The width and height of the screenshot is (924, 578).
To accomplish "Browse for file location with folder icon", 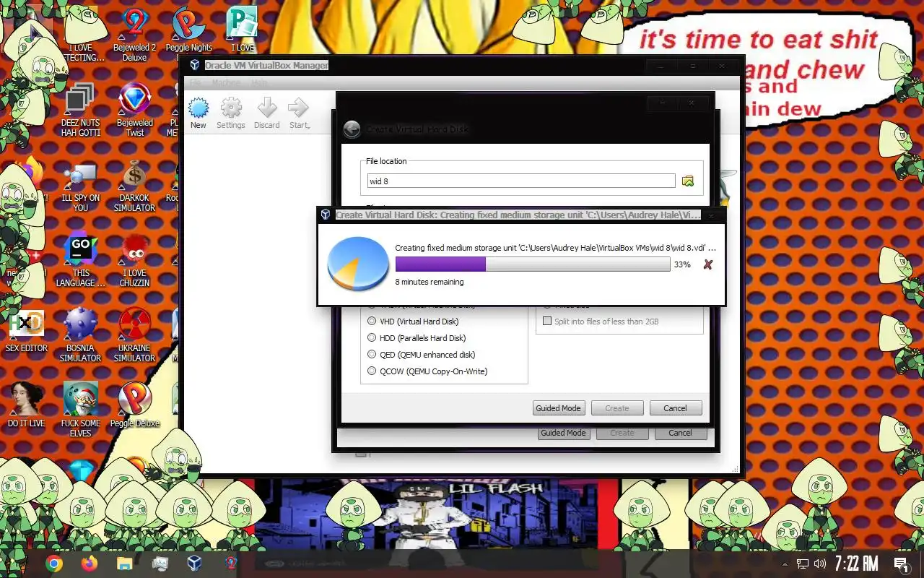I will coord(688,181).
